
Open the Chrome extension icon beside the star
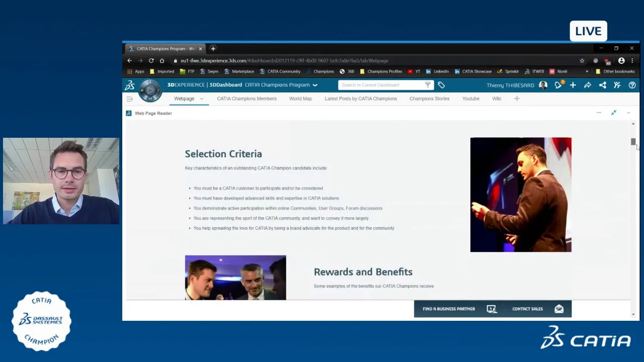(596, 61)
